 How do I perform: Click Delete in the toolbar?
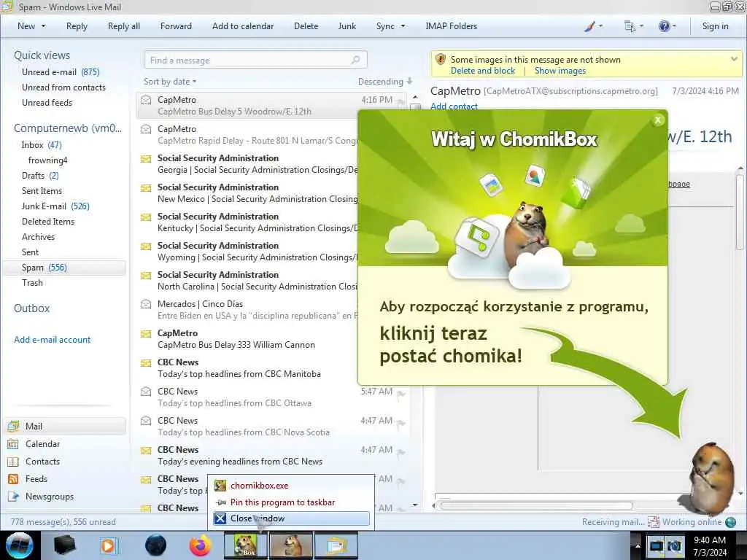coord(306,26)
